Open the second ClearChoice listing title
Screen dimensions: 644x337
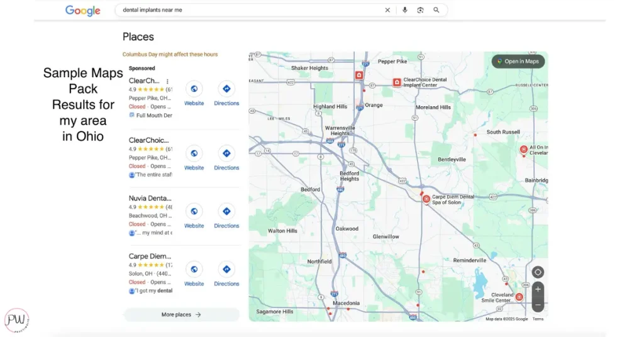click(x=148, y=140)
